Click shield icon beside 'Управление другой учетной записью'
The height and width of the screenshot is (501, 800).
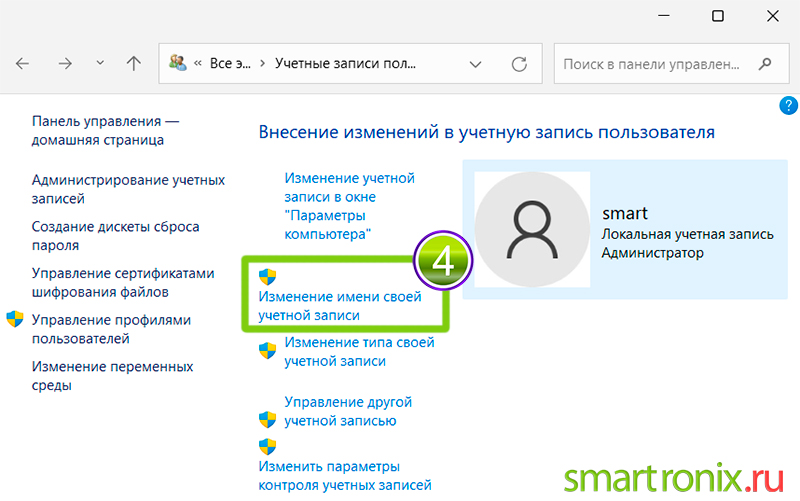point(267,420)
